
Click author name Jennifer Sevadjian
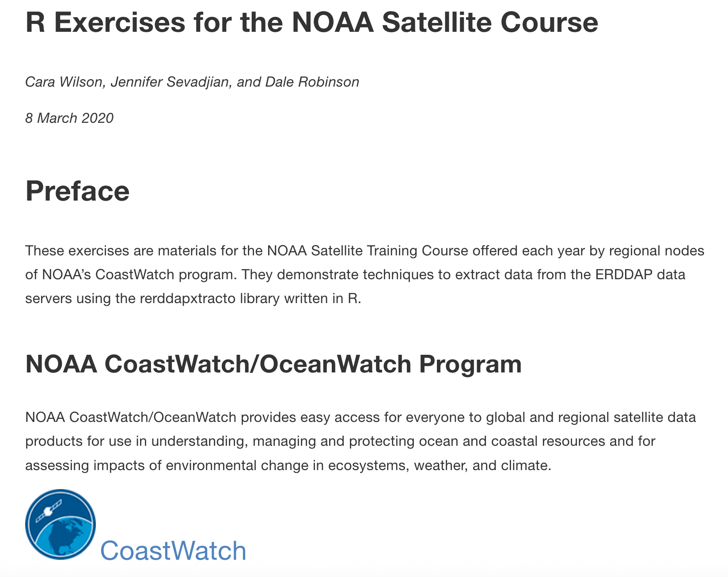pyautogui.click(x=170, y=82)
